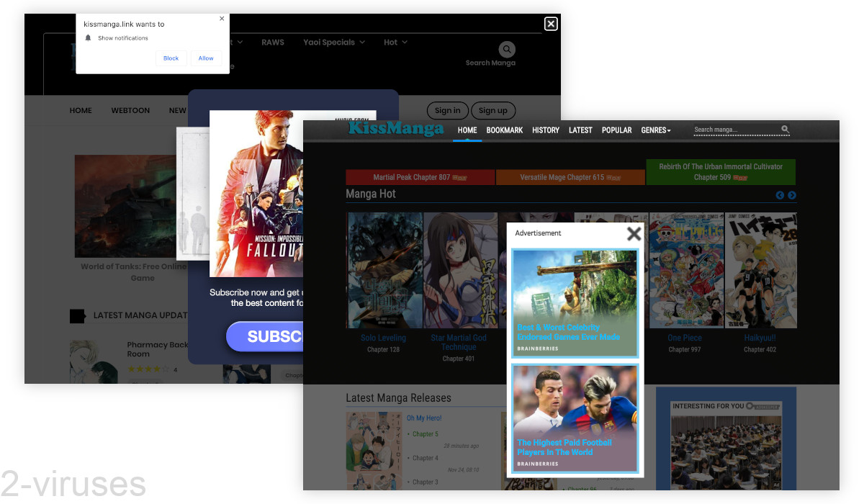The image size is (864, 504).
Task: Open the INTERESTING FOR YOU sidebar ad image
Action: [726, 451]
